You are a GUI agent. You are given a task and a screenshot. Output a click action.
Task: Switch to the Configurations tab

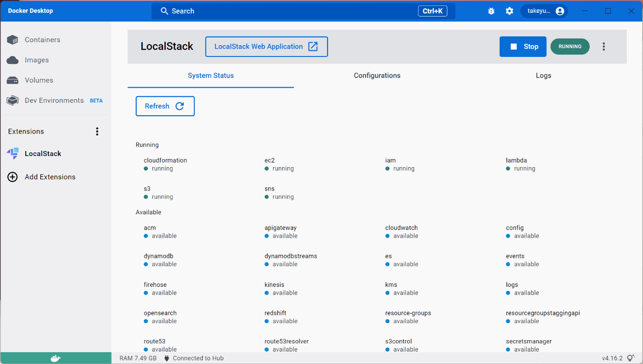coord(377,76)
